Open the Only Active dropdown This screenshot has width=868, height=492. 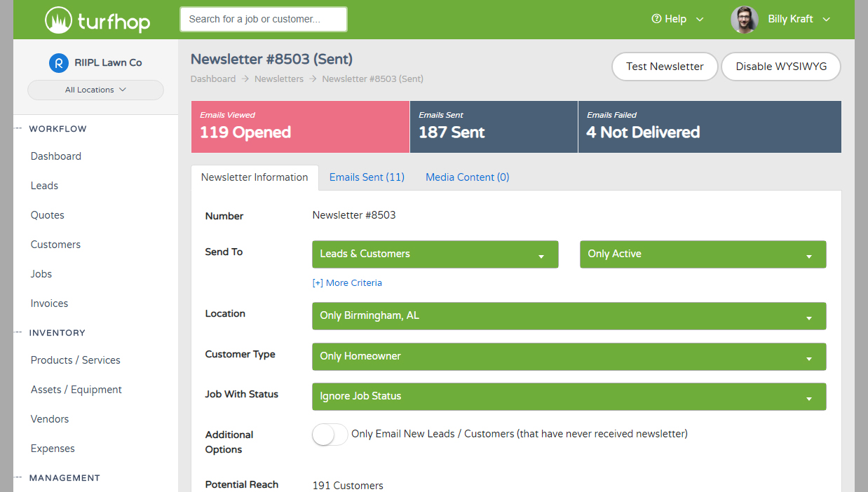point(703,254)
